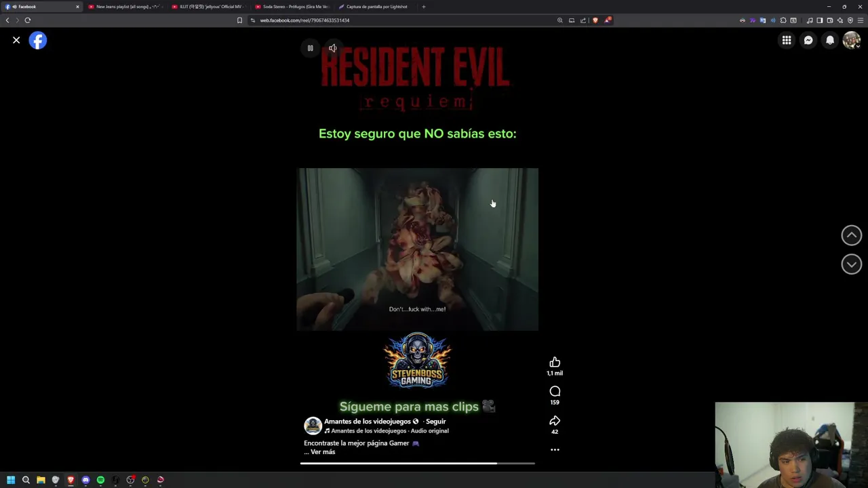Open the extensions puzzle icon

click(783, 20)
